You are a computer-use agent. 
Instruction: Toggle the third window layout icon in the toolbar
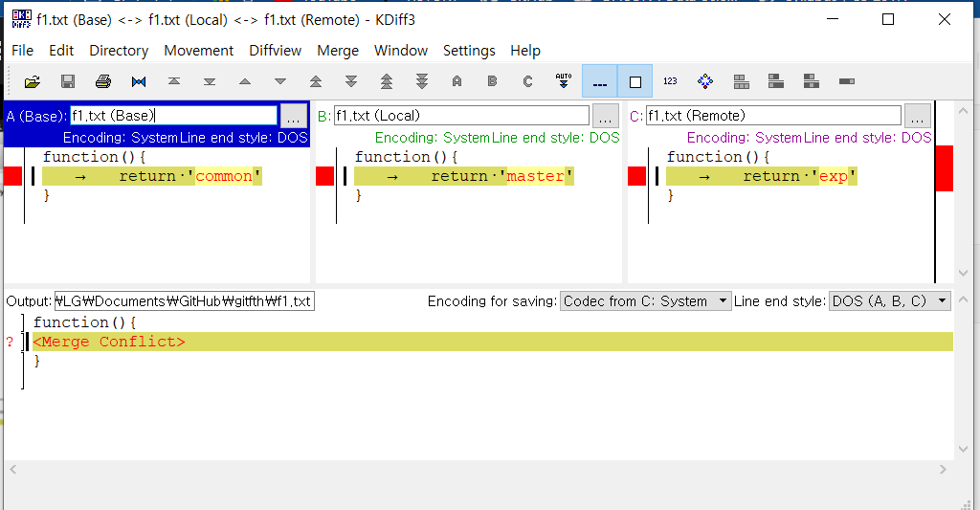coord(812,81)
